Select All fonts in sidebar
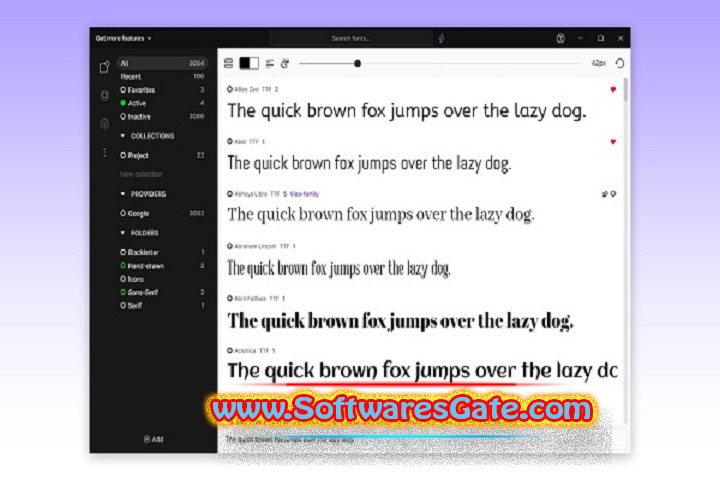The image size is (720, 480). [162, 63]
